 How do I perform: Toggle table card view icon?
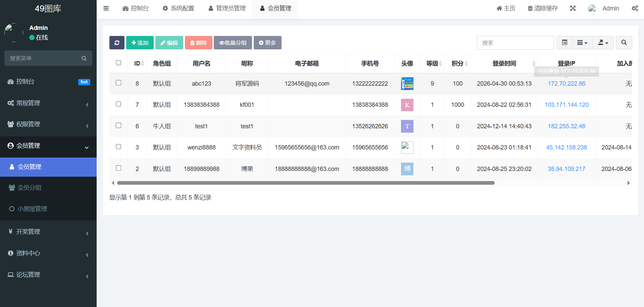[564, 43]
